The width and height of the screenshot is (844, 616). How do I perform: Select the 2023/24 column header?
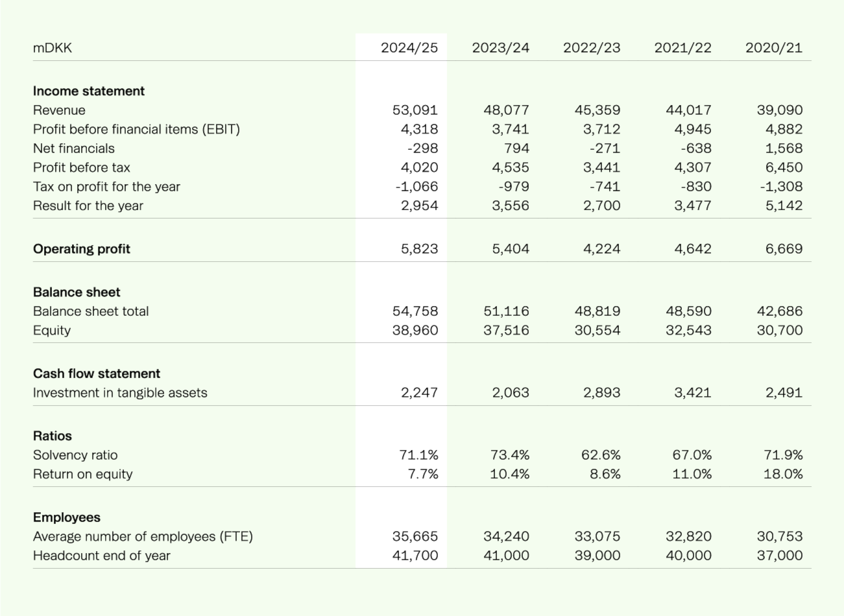tap(500, 47)
